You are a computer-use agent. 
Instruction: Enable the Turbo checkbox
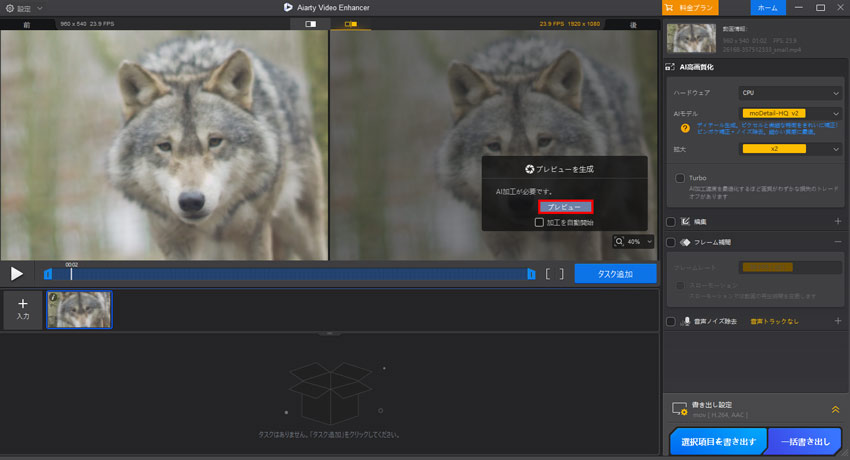tap(680, 178)
